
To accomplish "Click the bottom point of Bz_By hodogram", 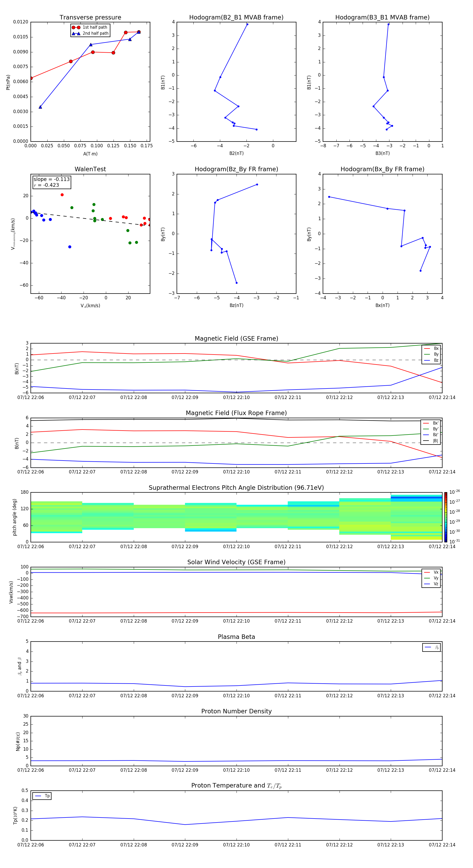I will click(x=236, y=283).
